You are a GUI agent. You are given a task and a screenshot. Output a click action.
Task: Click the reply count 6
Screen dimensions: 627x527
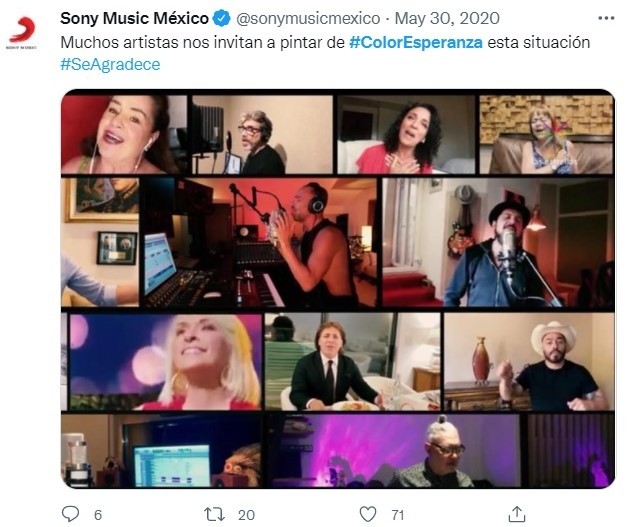click(98, 514)
